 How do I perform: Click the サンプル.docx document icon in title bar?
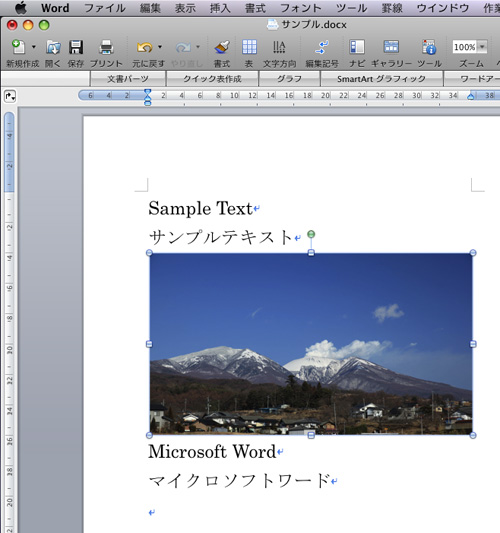(x=272, y=25)
